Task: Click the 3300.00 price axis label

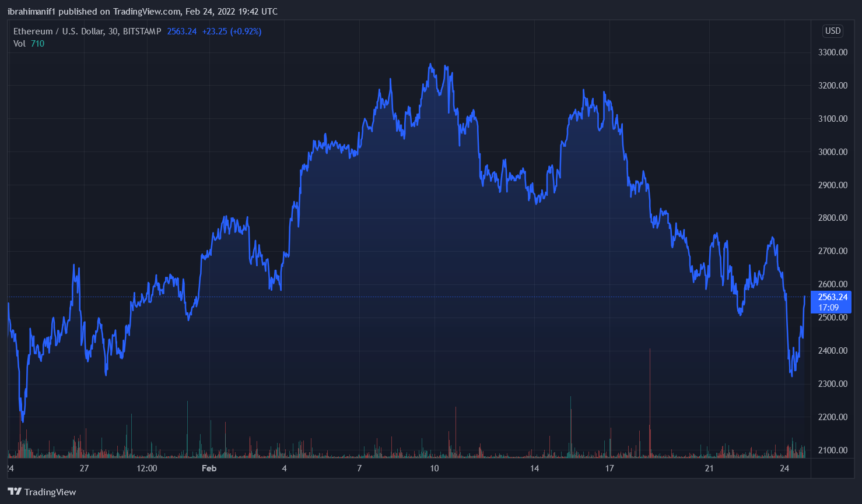Action: [832, 52]
